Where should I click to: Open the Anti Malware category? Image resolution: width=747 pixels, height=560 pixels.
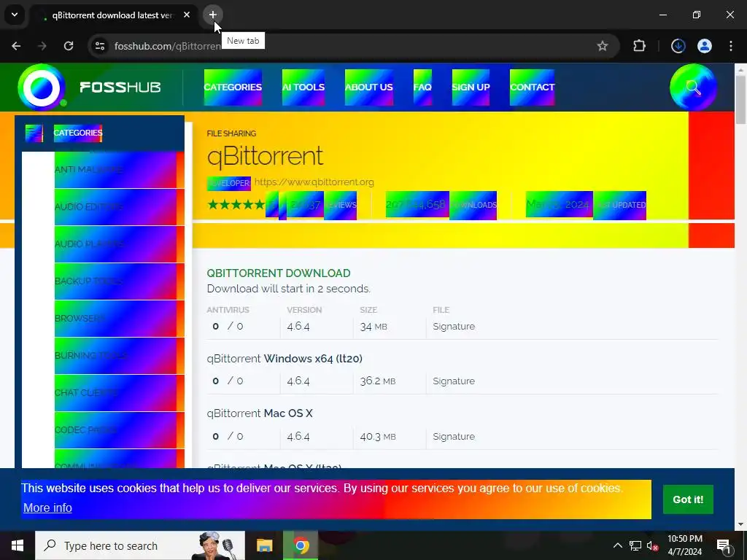pos(119,170)
